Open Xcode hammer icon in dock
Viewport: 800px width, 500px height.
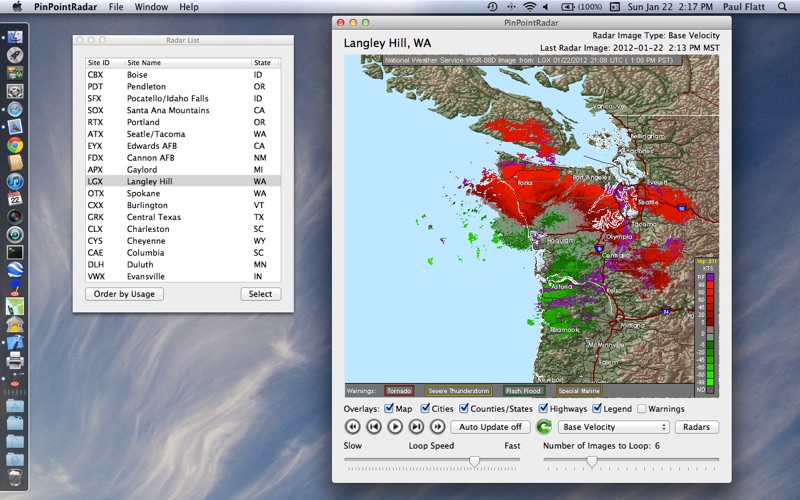[15, 342]
